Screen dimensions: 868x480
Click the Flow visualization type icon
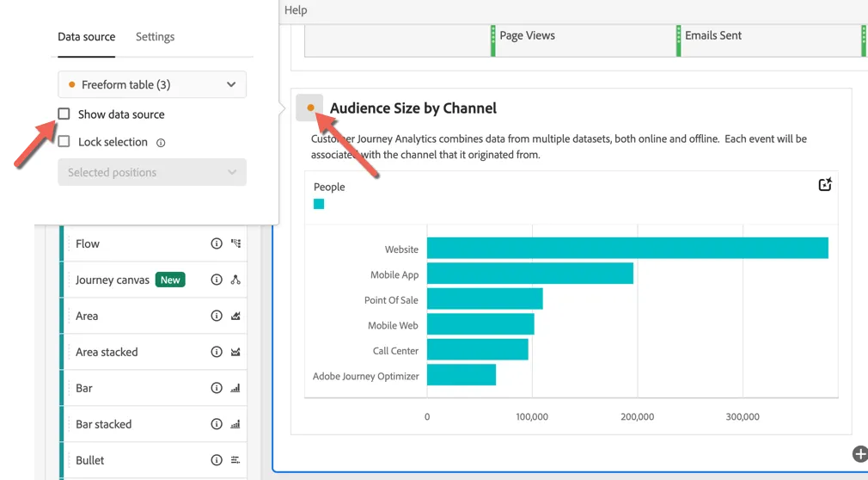click(x=235, y=243)
